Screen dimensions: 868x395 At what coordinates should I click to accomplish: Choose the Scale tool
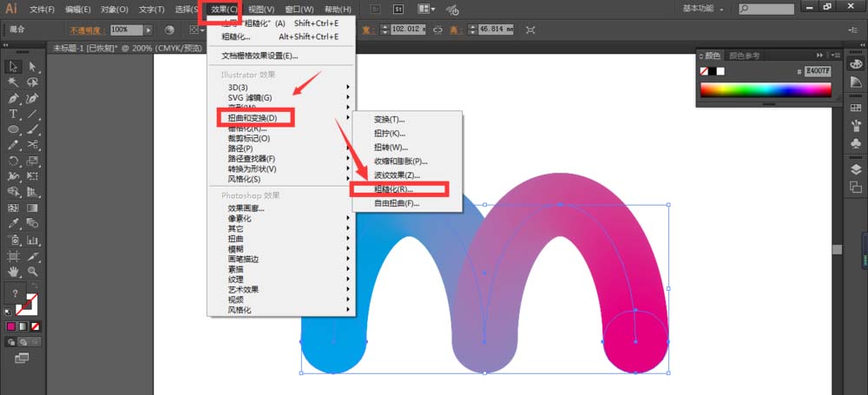point(33,161)
